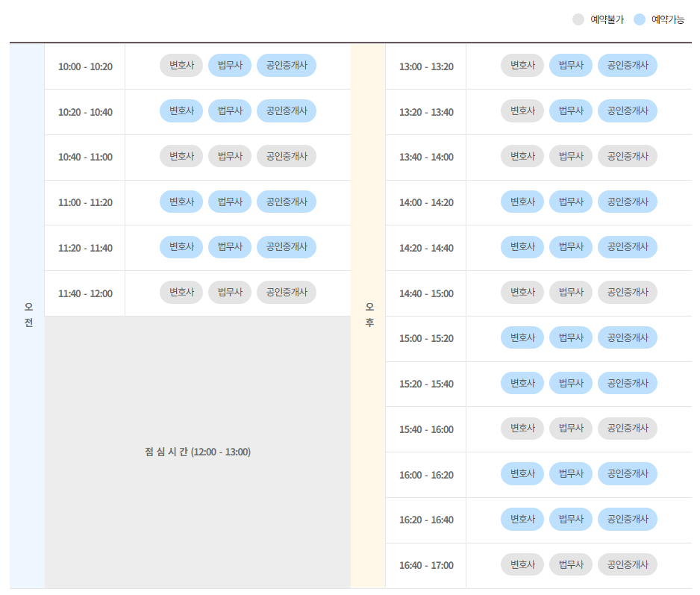Select 변호사 for 16:20-16:40

click(522, 519)
